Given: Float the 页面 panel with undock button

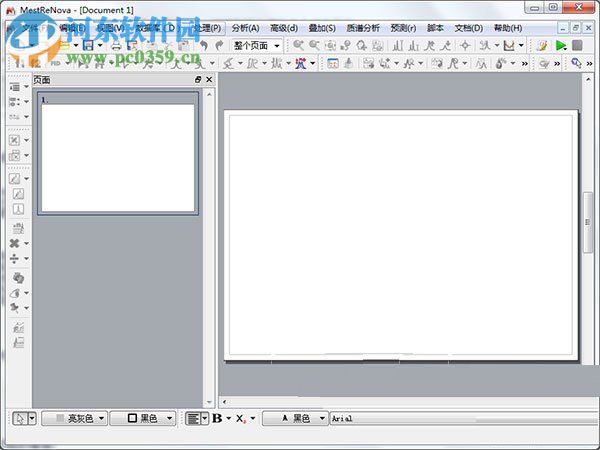Looking at the screenshot, I should click(198, 80).
